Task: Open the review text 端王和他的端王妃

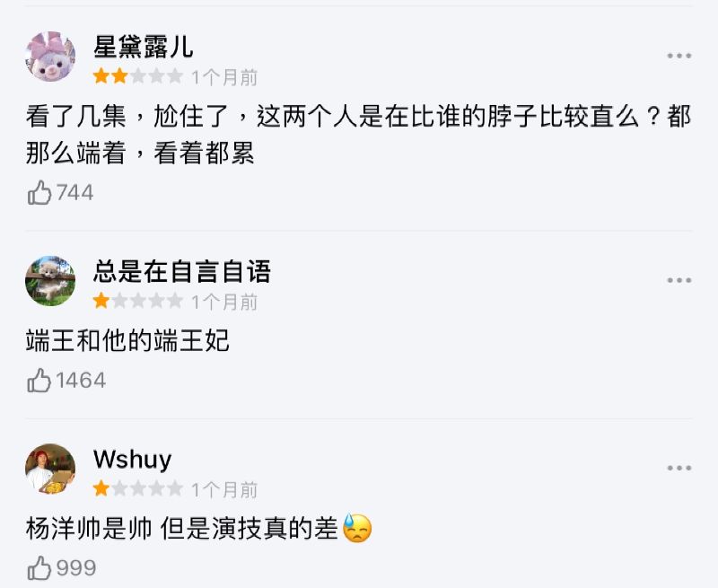Action: (127, 341)
